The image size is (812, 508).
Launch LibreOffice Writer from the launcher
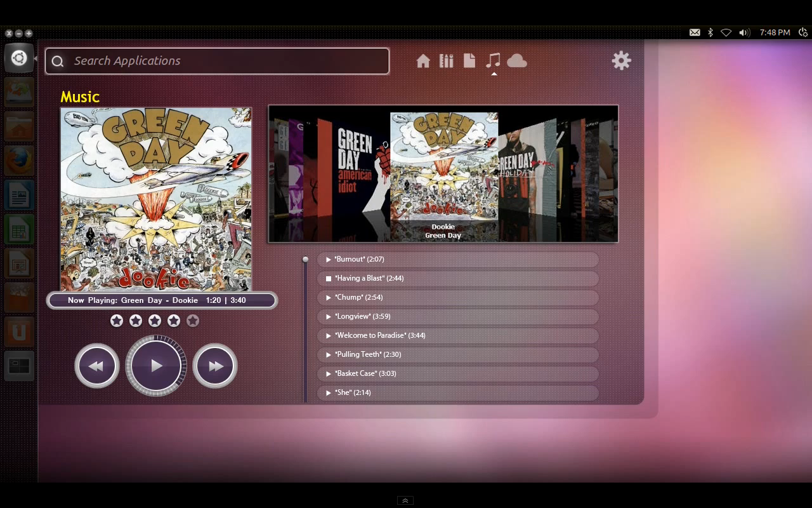point(19,196)
